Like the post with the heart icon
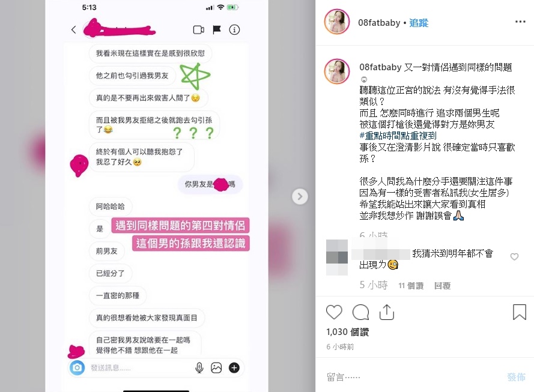Viewport: 534px width, 392px height. tap(334, 312)
